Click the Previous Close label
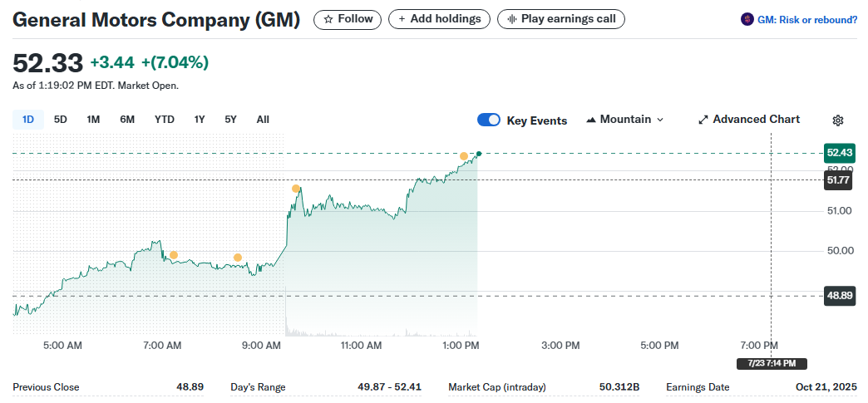Screen dimensions: 868x403 pos(46,387)
